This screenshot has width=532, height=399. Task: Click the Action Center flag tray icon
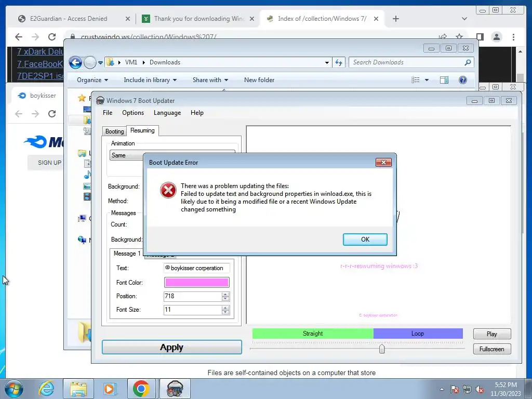(454, 389)
